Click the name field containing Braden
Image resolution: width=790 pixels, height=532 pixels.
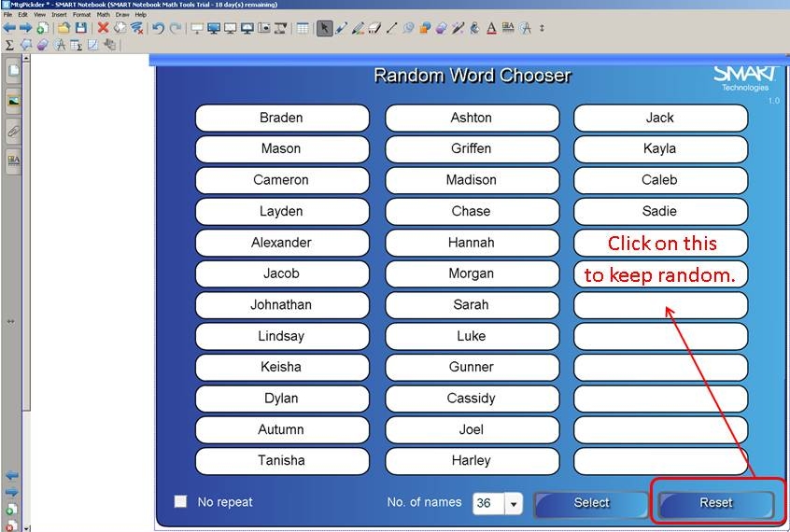pyautogui.click(x=282, y=118)
